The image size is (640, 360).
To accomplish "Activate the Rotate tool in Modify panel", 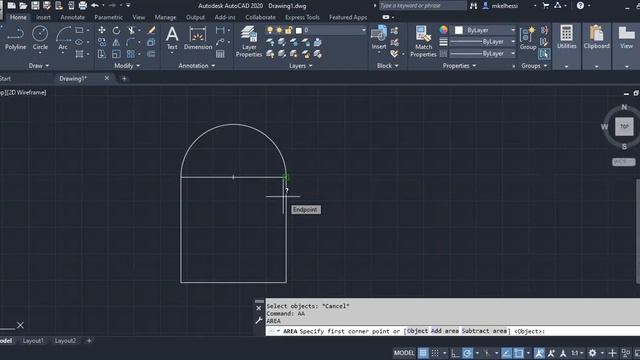I will pos(116,30).
